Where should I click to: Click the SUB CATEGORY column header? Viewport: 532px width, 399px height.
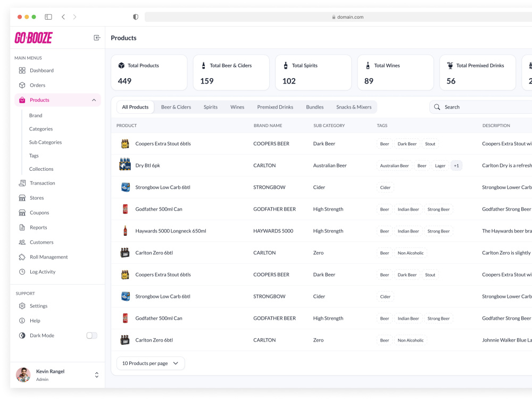[x=329, y=126]
